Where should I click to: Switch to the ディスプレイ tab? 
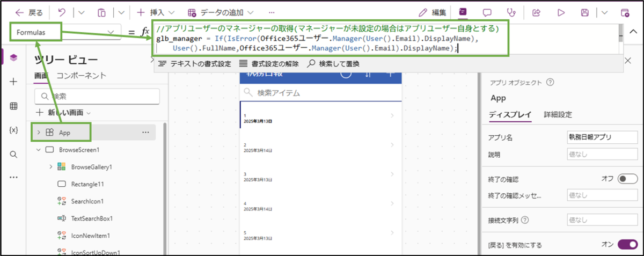[x=510, y=114]
